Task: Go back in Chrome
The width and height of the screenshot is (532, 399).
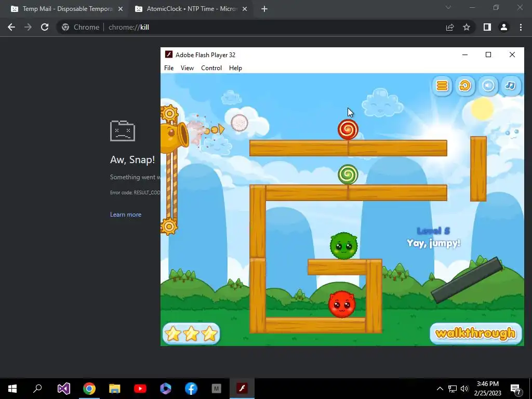Action: tap(11, 27)
